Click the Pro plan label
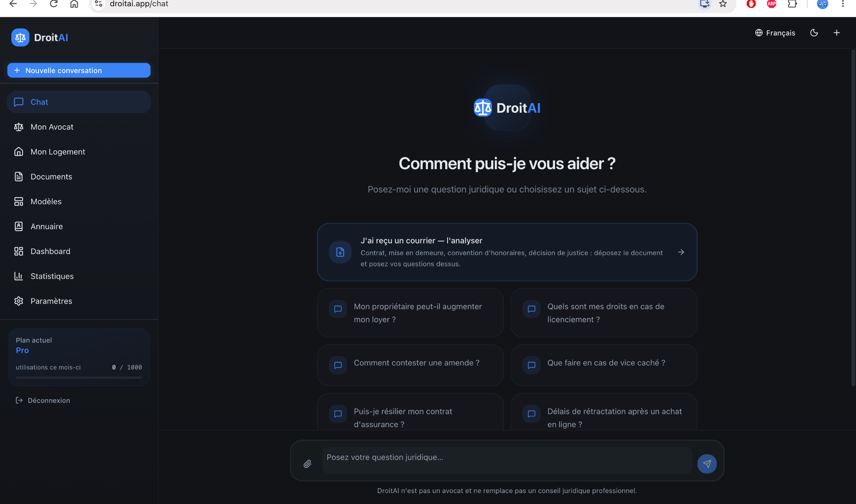Screen dimensions: 856x504 [x=22, y=350]
